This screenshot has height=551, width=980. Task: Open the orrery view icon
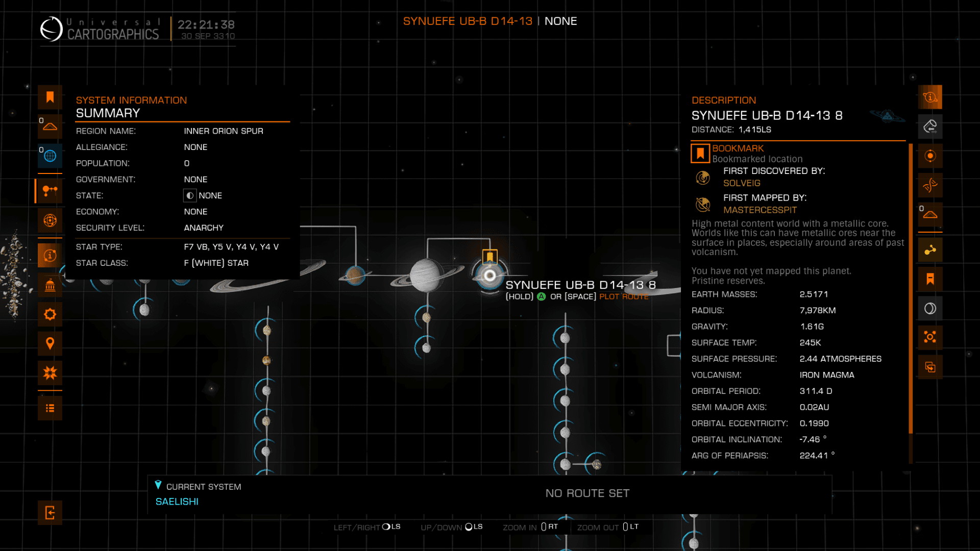[50, 220]
